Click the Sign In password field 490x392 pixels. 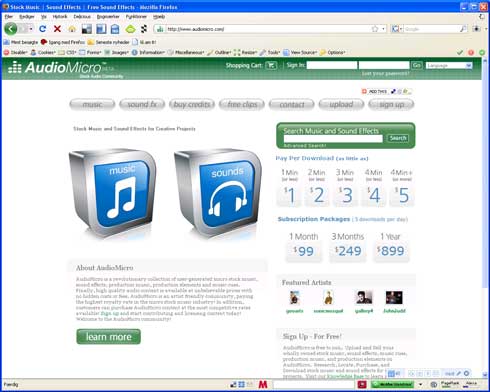[384, 65]
